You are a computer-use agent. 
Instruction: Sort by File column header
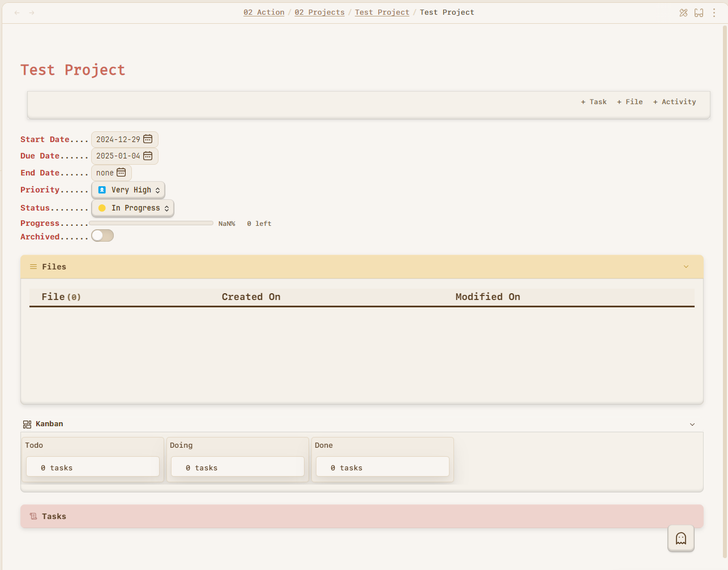pos(61,297)
